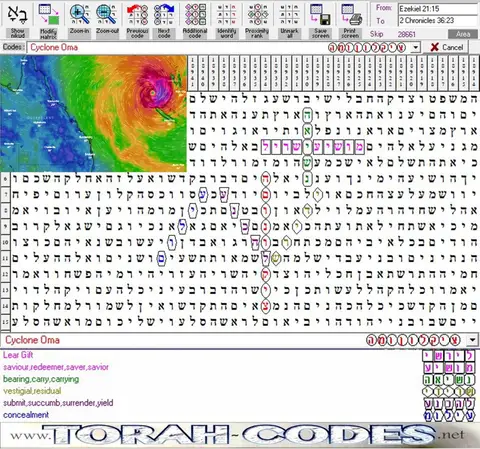480x449 pixels.
Task: Click the Codes input field Cyclone Oma
Action: coord(218,47)
